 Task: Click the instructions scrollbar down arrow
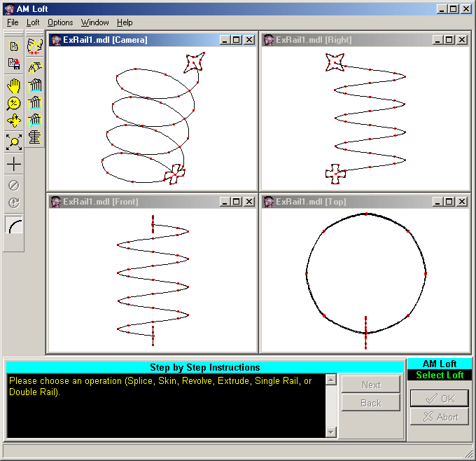click(331, 432)
